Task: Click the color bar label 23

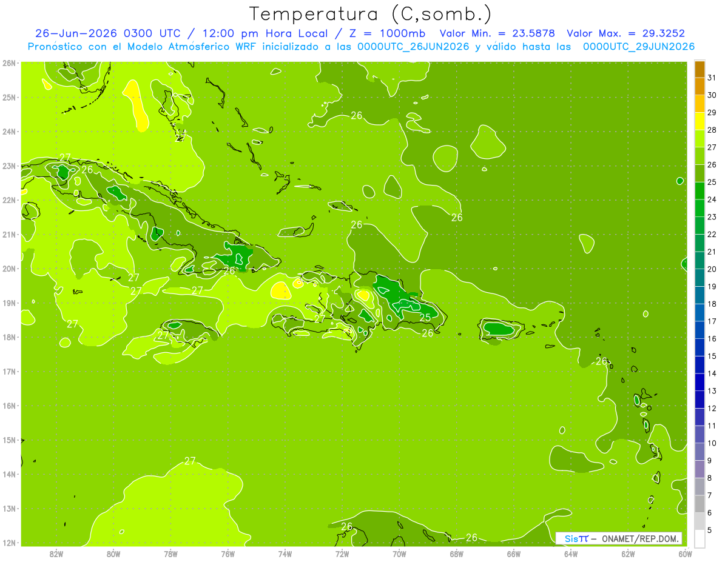Action: pos(712,216)
